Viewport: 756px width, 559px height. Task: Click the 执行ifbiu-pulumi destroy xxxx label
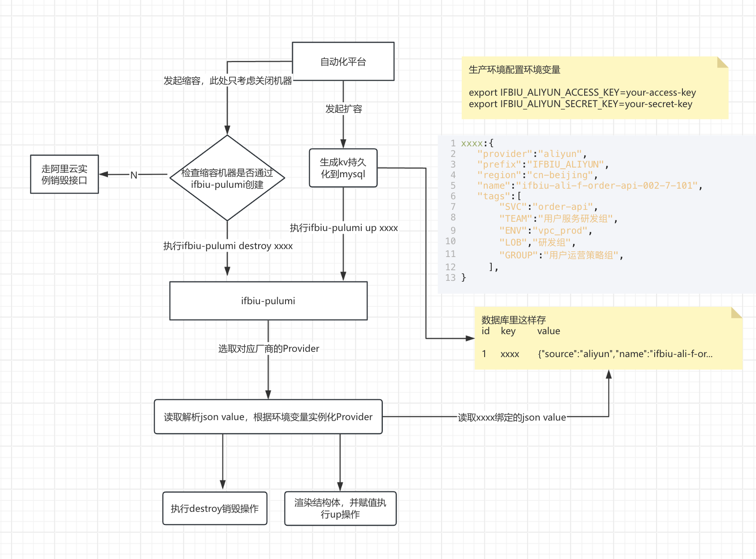228,246
